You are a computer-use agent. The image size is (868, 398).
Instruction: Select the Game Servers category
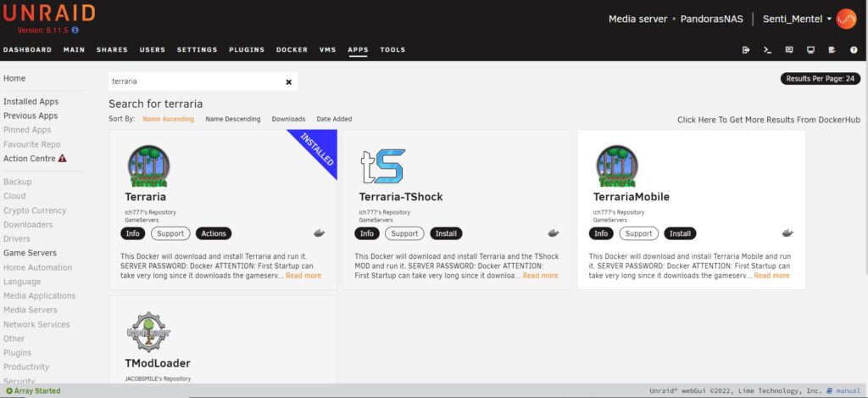(x=30, y=253)
